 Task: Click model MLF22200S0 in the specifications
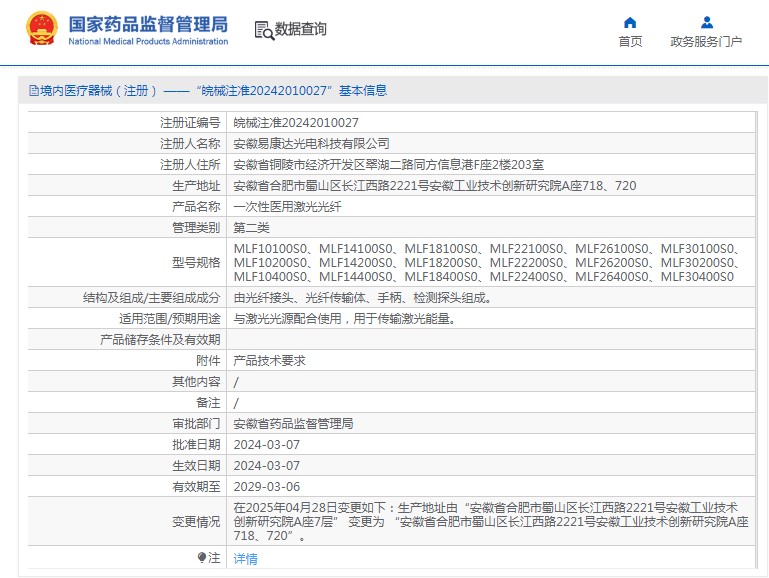[526, 263]
